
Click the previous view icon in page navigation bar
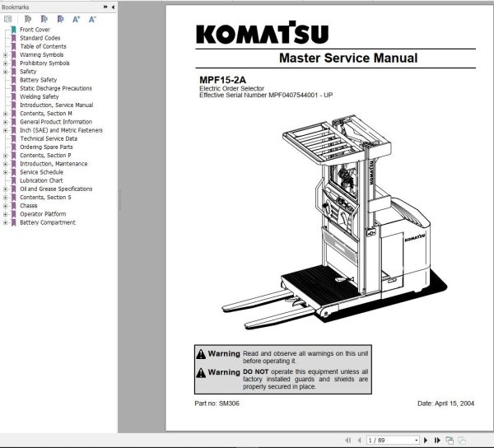point(450,440)
